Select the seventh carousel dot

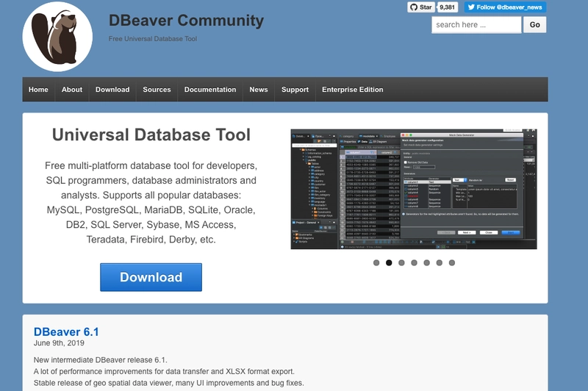click(452, 263)
